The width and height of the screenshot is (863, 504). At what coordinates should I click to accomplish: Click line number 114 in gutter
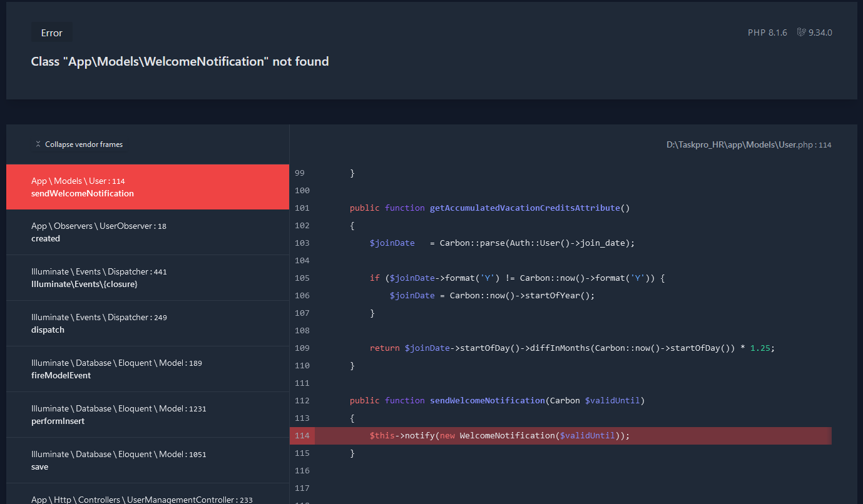pyautogui.click(x=302, y=435)
